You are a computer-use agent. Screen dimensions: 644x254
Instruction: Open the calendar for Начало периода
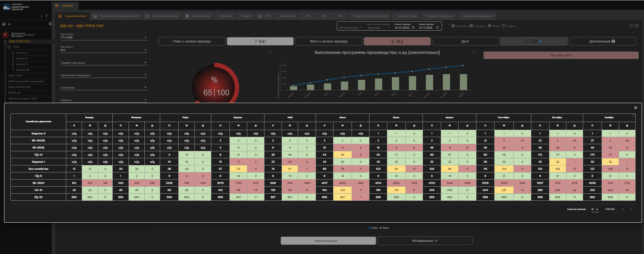click(x=413, y=28)
